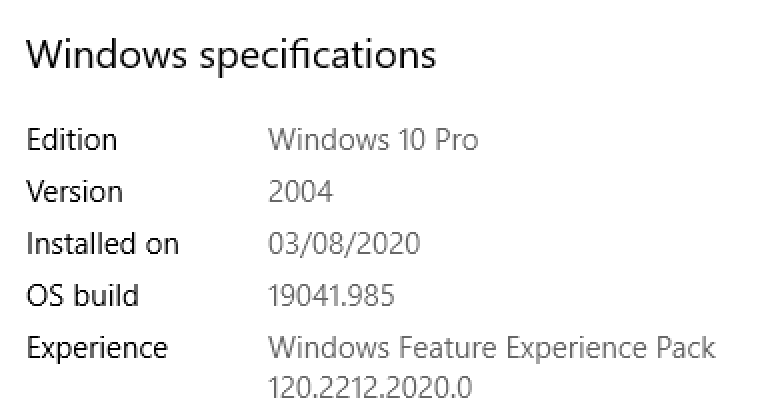Click the word "build" in OS build label
The image size is (764, 416).
click(105, 296)
